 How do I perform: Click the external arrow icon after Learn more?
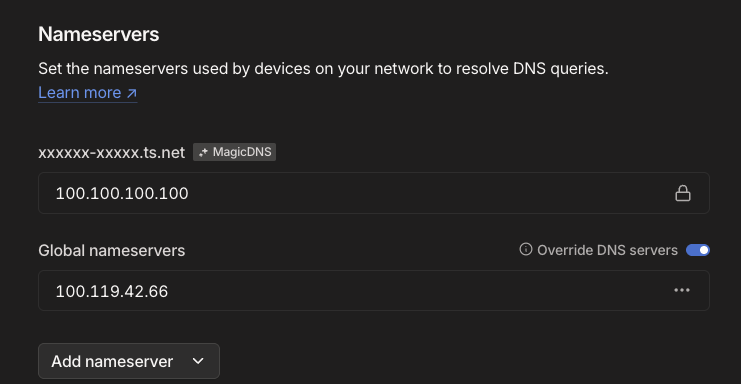[x=131, y=93]
